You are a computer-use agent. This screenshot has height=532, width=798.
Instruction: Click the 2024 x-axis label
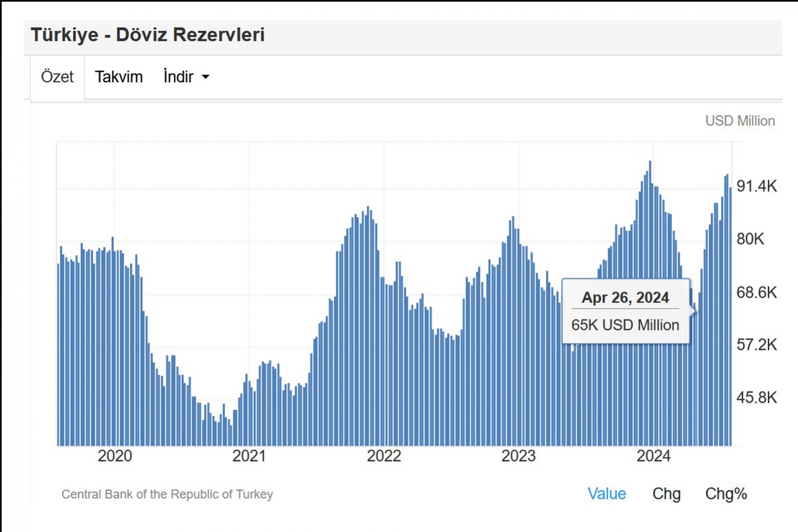tap(653, 456)
